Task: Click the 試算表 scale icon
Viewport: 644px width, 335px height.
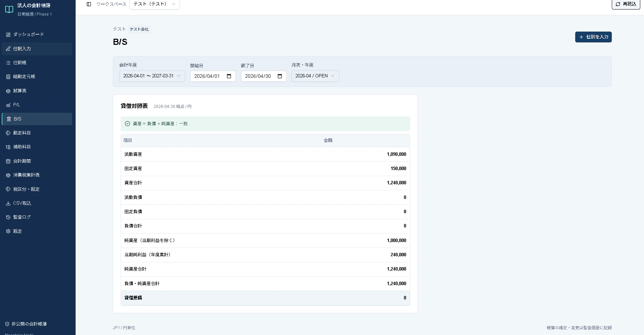Action: (x=8, y=91)
